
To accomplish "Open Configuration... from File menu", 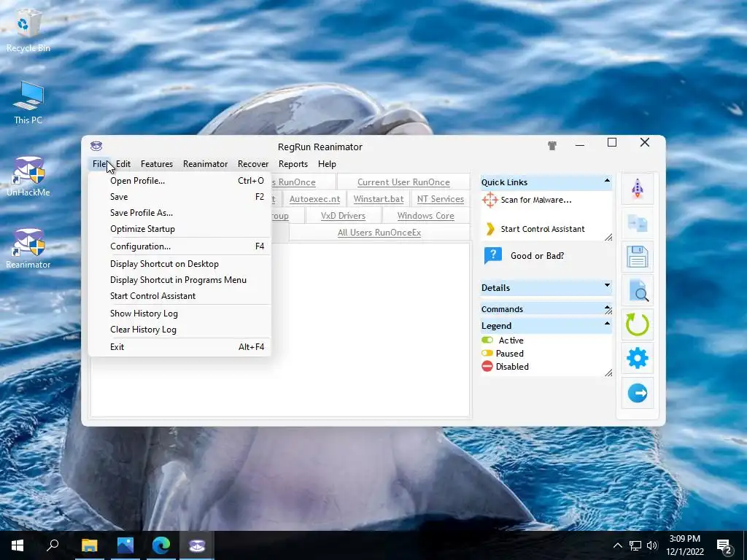I will tap(179, 246).
